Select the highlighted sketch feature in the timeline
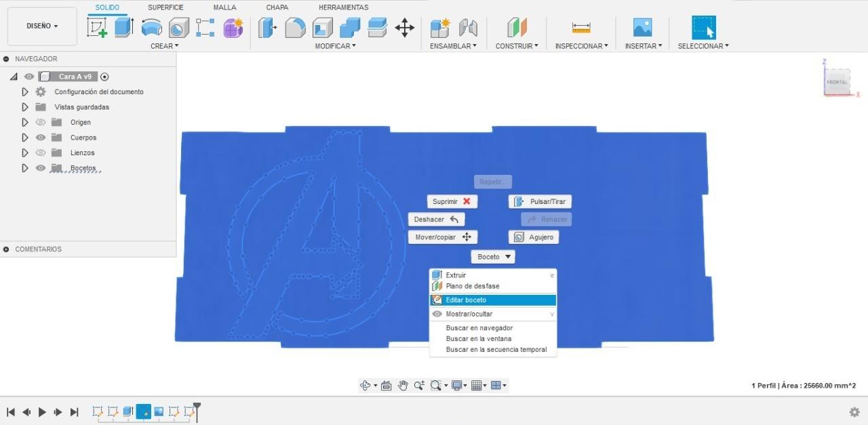 pyautogui.click(x=143, y=411)
